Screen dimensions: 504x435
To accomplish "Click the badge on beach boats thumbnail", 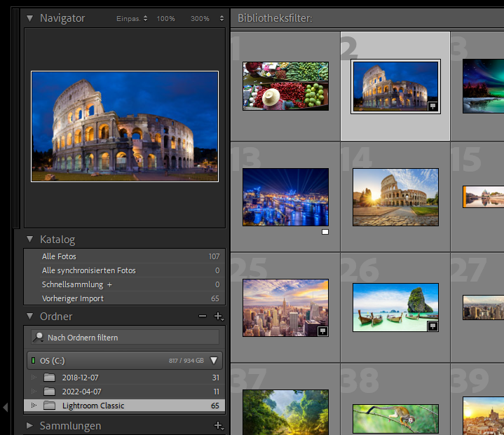I will point(433,326).
